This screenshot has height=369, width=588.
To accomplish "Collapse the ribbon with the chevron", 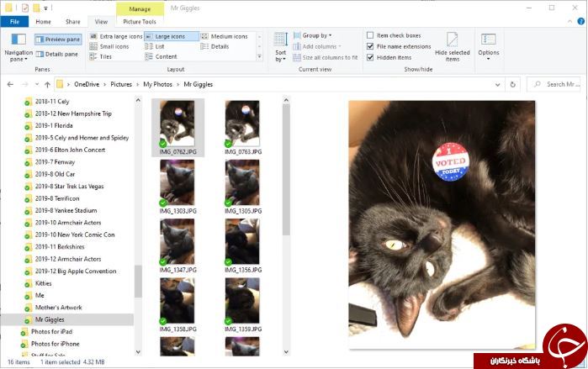I will click(x=570, y=21).
